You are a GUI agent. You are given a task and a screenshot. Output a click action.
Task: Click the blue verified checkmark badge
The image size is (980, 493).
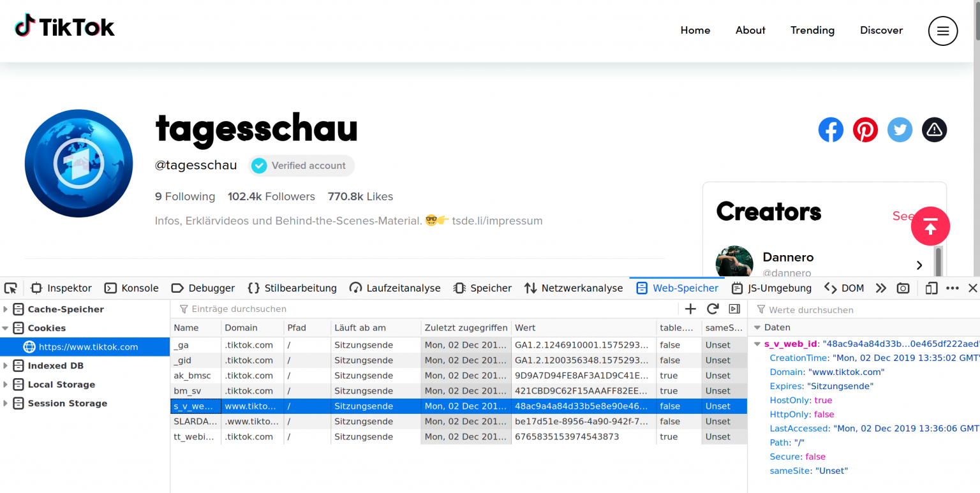[258, 166]
